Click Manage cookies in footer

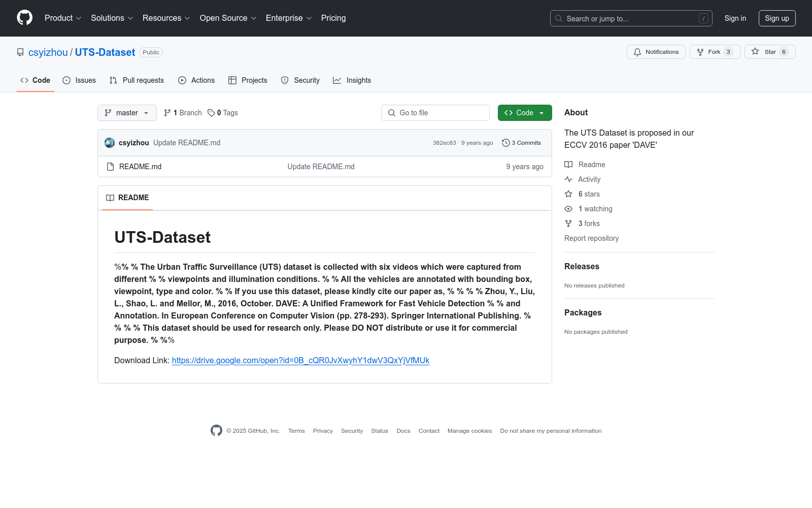tap(470, 431)
